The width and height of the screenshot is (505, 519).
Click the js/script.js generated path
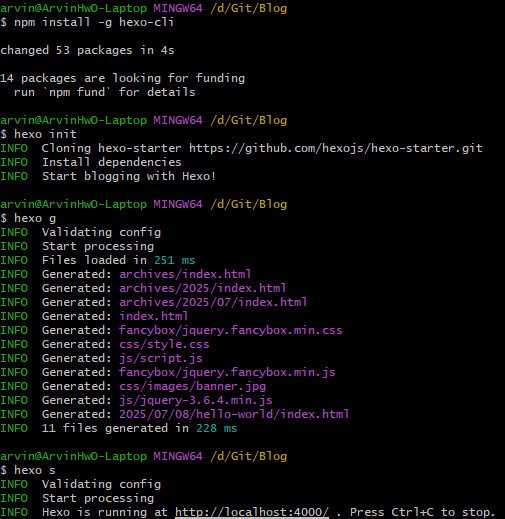161,358
